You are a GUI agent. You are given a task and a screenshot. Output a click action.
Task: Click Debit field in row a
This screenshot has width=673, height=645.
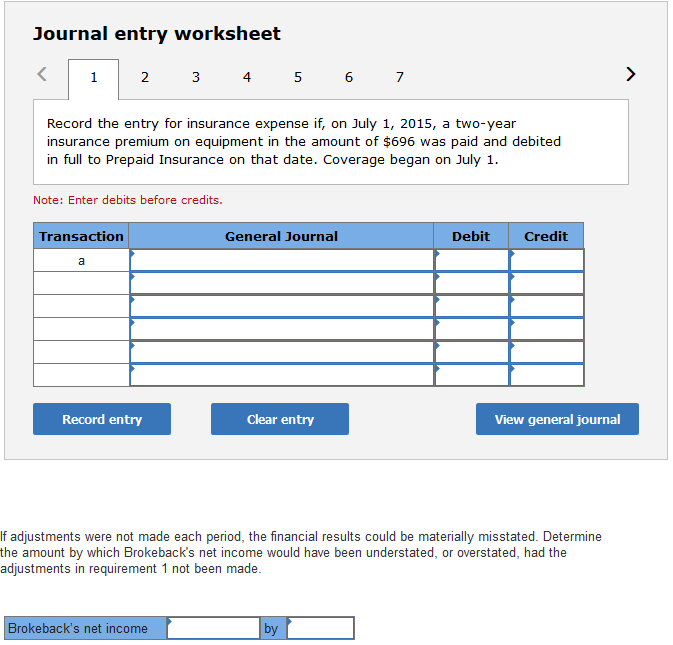pyautogui.click(x=472, y=260)
